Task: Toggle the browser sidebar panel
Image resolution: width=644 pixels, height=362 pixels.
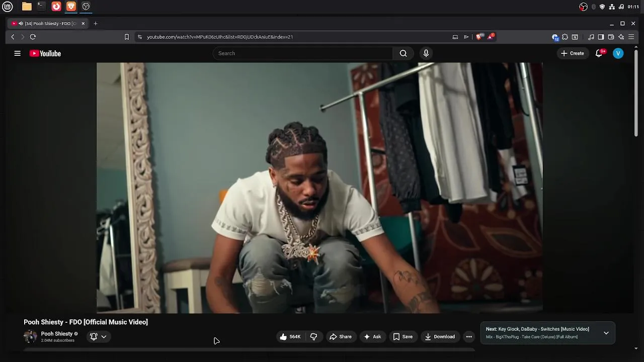Action: [601, 37]
